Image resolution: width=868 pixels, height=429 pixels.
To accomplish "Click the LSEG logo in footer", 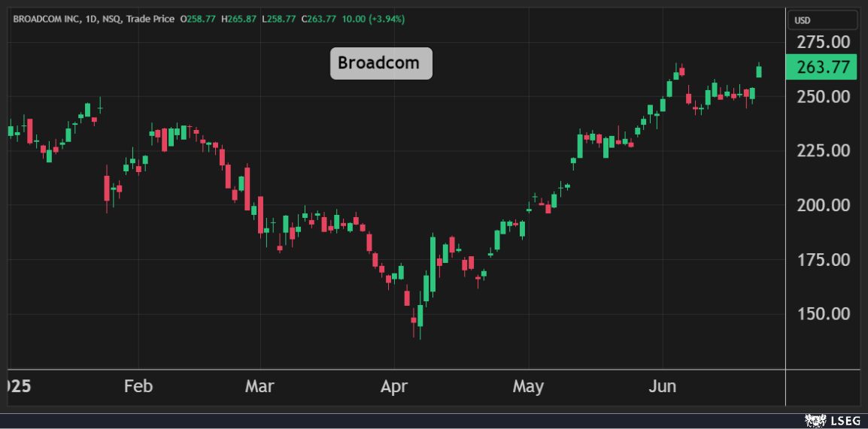I will pyautogui.click(x=833, y=421).
